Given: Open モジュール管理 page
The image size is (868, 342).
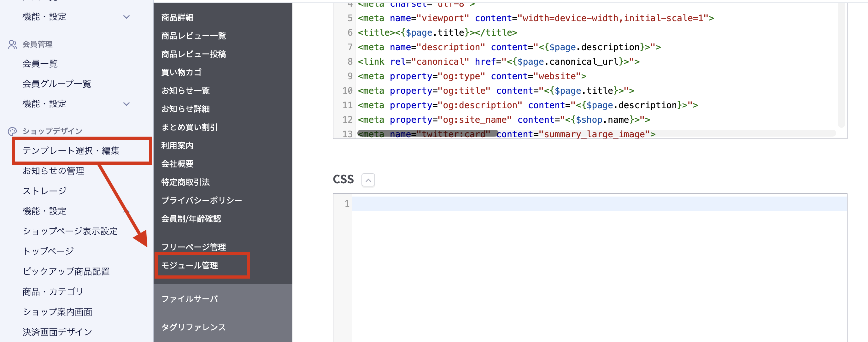Looking at the screenshot, I should pos(190,266).
